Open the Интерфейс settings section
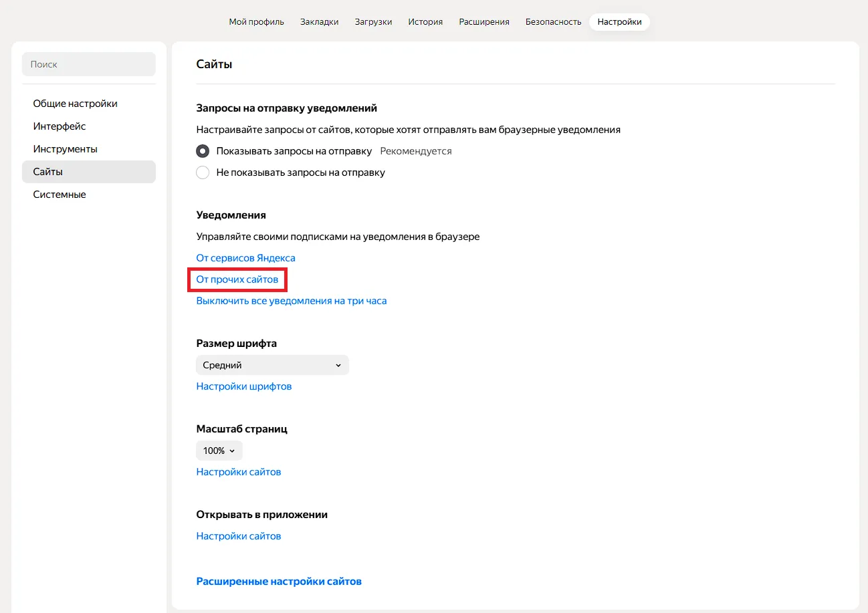Image resolution: width=868 pixels, height=613 pixels. tap(60, 126)
